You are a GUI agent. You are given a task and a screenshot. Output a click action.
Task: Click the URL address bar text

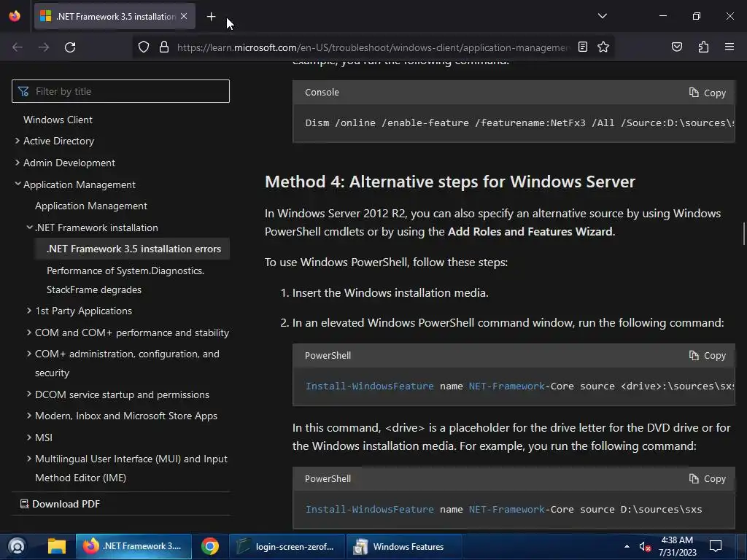(373, 47)
